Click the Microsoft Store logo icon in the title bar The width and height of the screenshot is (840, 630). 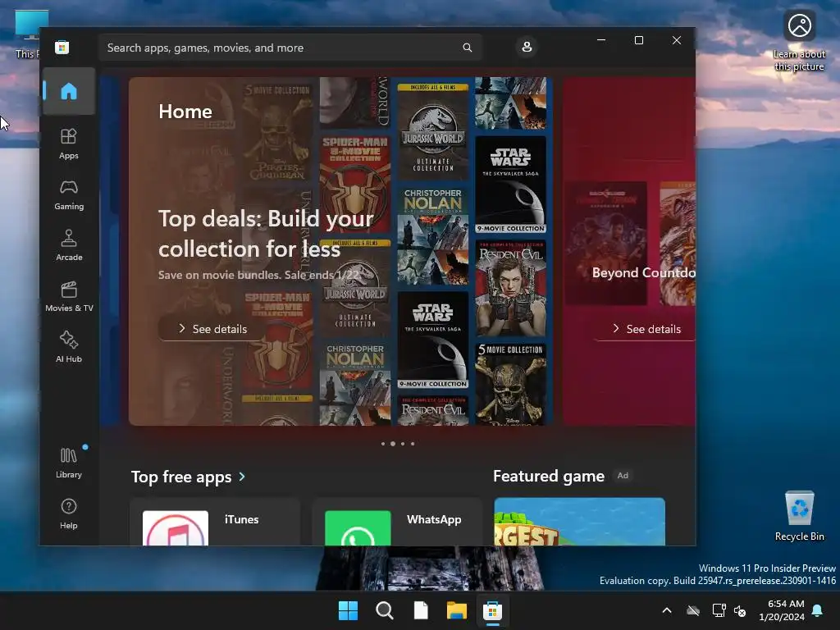[x=62, y=47]
